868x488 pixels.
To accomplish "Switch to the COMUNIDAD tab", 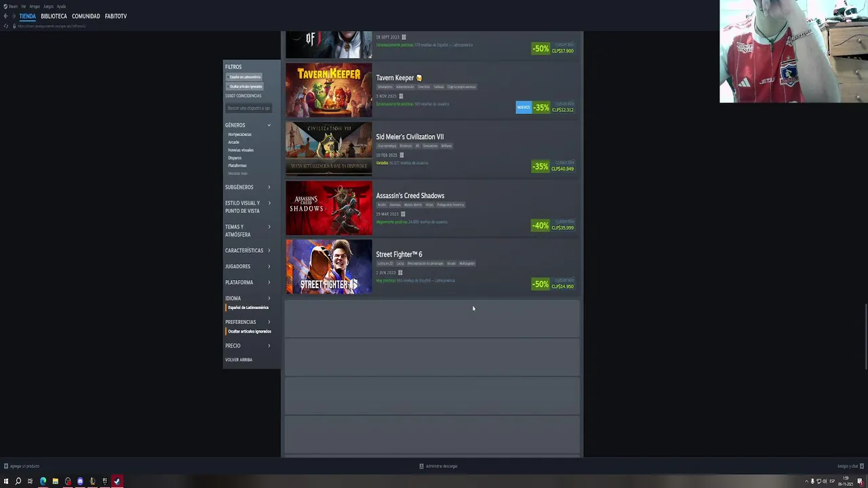I will click(85, 16).
